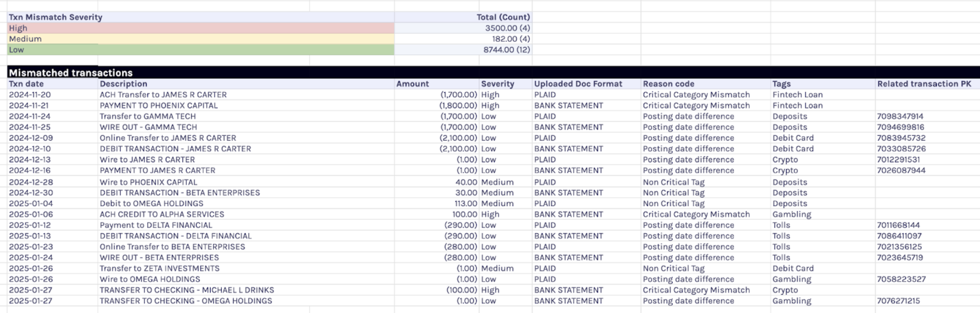Screen dimensions: 980x313
Task: Click 'DEBIT TRANSACTION - DELTA FINANCIAL' description
Action: point(246,236)
